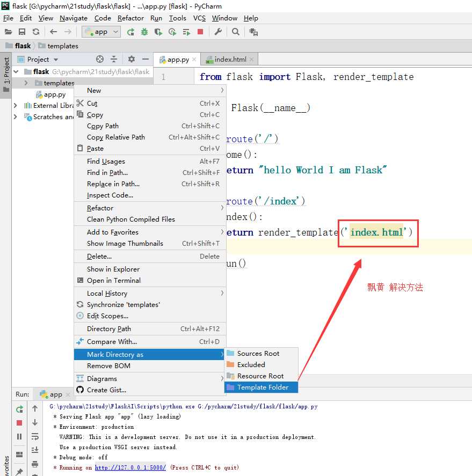472x476 pixels.
Task: Choose Find Usages from the context menu
Action: tap(150, 161)
